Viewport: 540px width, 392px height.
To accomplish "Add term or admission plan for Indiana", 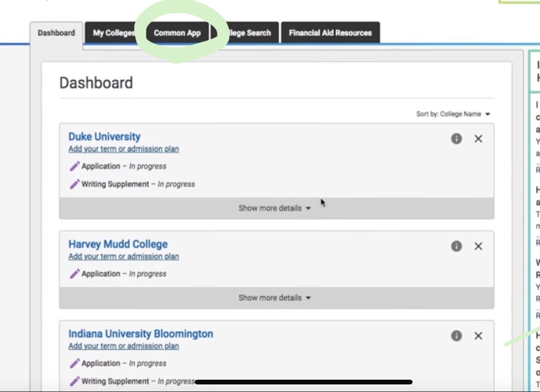I will click(x=124, y=346).
